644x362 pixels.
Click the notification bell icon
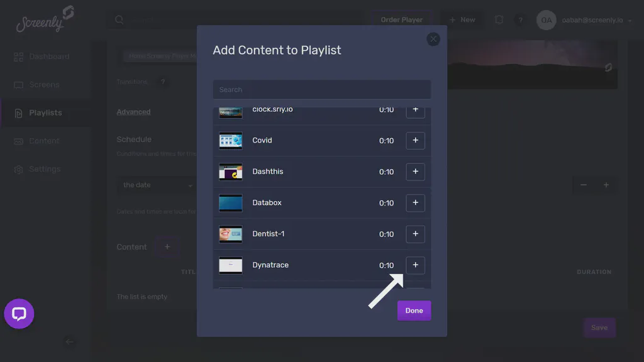click(x=499, y=19)
